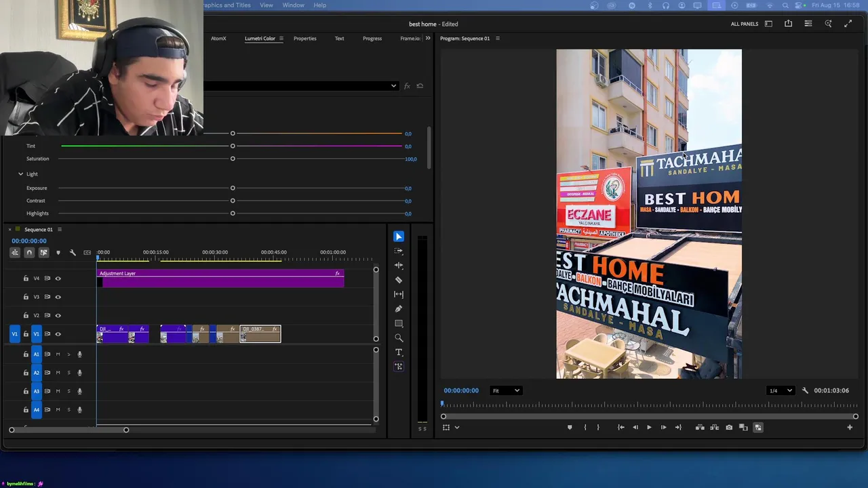Switch to the Progress tab
Screen dimensions: 868x488
coord(372,39)
